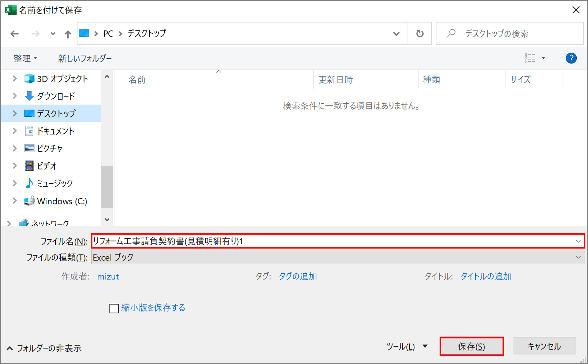Select the Downloads folder icon
This screenshot has height=364, width=588.
point(29,96)
